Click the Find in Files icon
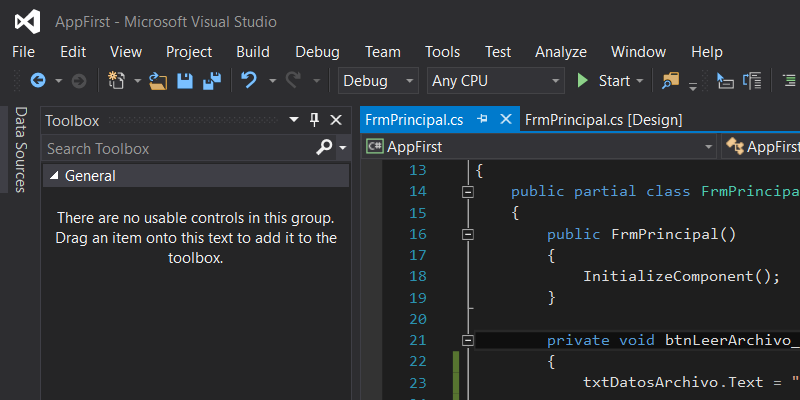 point(670,81)
